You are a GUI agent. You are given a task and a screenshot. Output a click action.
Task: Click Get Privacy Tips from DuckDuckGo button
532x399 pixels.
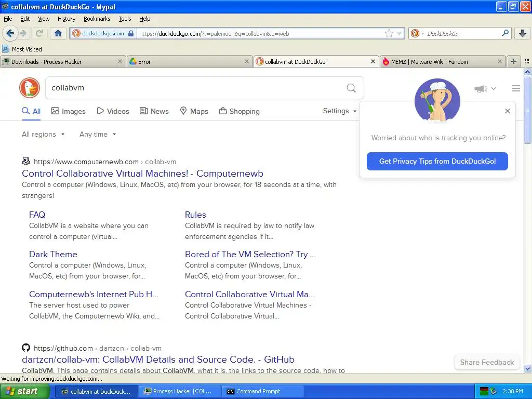click(x=437, y=161)
